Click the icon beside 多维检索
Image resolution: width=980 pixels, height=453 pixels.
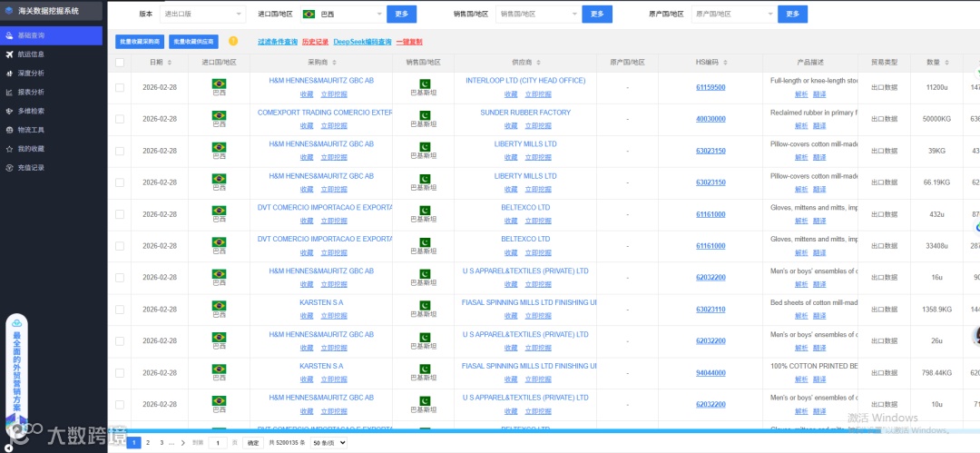[x=9, y=112]
